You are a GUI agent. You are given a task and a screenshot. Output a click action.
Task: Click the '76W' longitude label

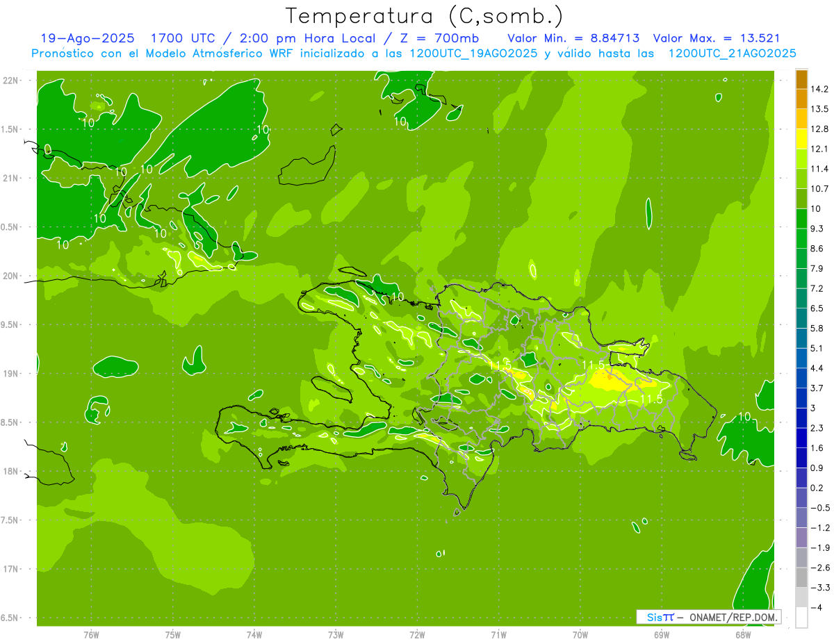(x=91, y=635)
